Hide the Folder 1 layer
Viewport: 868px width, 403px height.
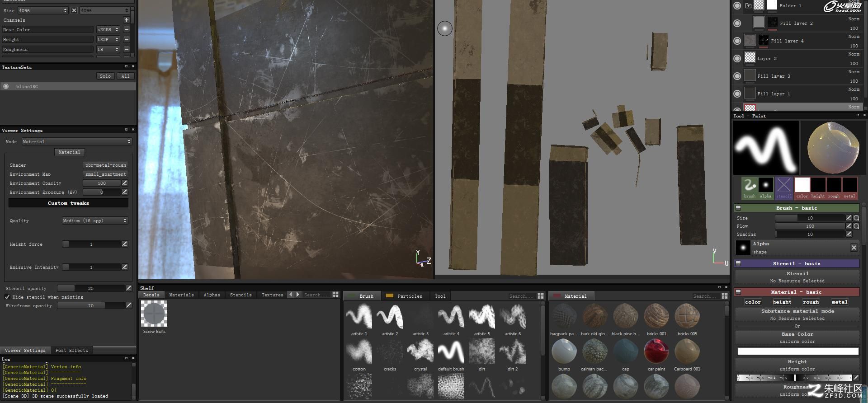point(737,5)
